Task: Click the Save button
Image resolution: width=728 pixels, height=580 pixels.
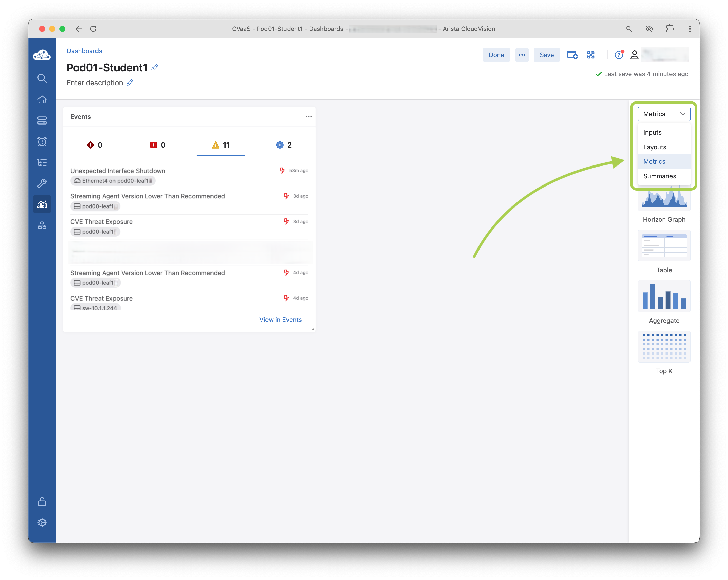Action: pyautogui.click(x=546, y=55)
